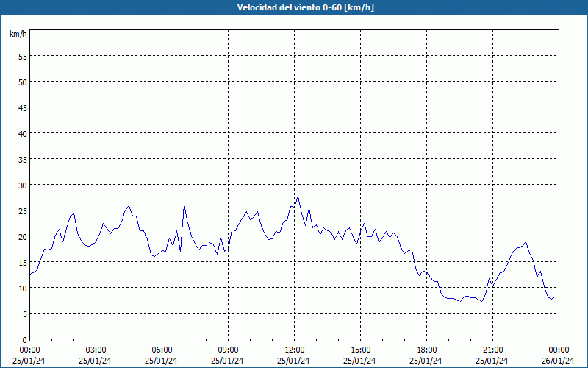Click the "10" vertical axis label
Screen dimensions: 588x368
point(23,289)
